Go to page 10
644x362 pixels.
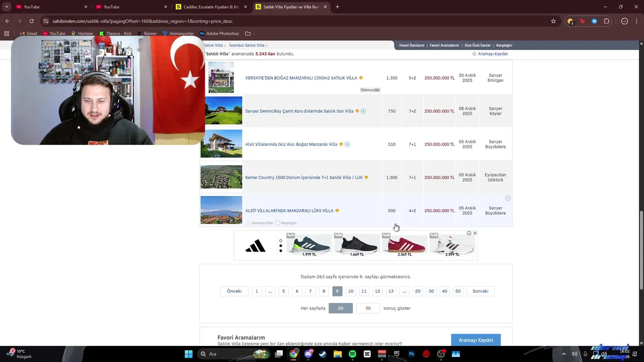click(351, 291)
